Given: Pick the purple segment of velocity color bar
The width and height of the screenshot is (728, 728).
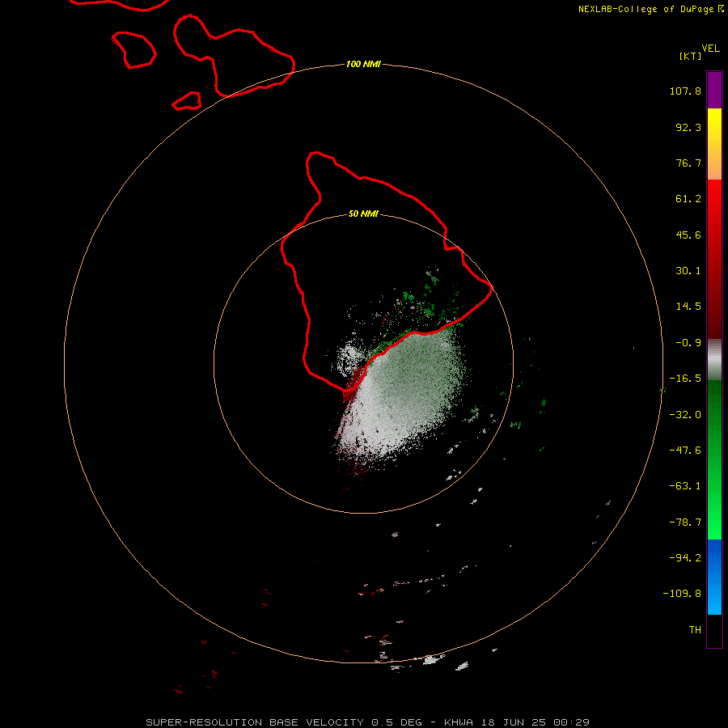Looking at the screenshot, I should coord(714,90).
